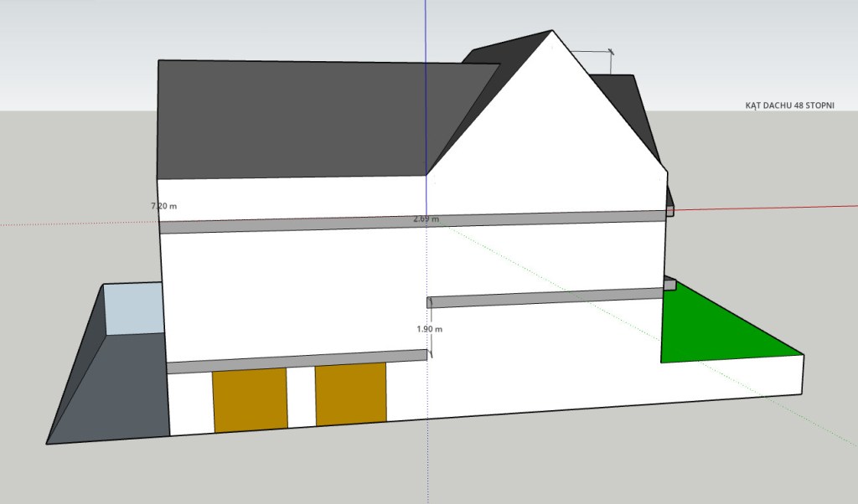Select the long upper gray horizontal band
This screenshot has width=858, height=504.
(293, 224)
